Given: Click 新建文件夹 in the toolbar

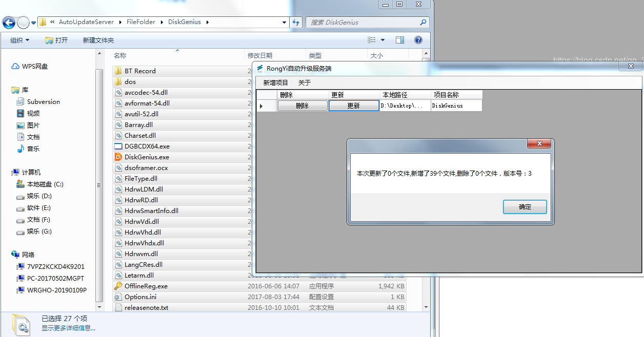Looking at the screenshot, I should pyautogui.click(x=98, y=40).
